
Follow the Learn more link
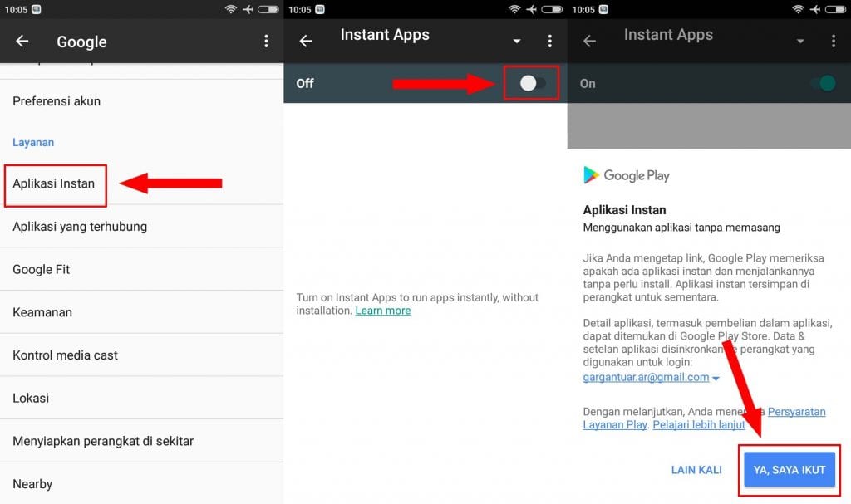[383, 311]
